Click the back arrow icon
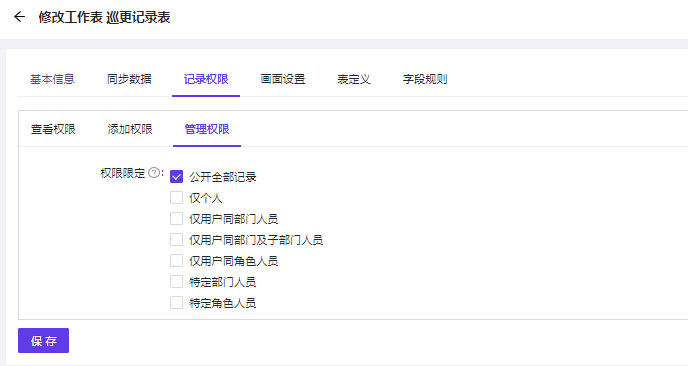Viewport: 688px width, 366px height. point(19,17)
